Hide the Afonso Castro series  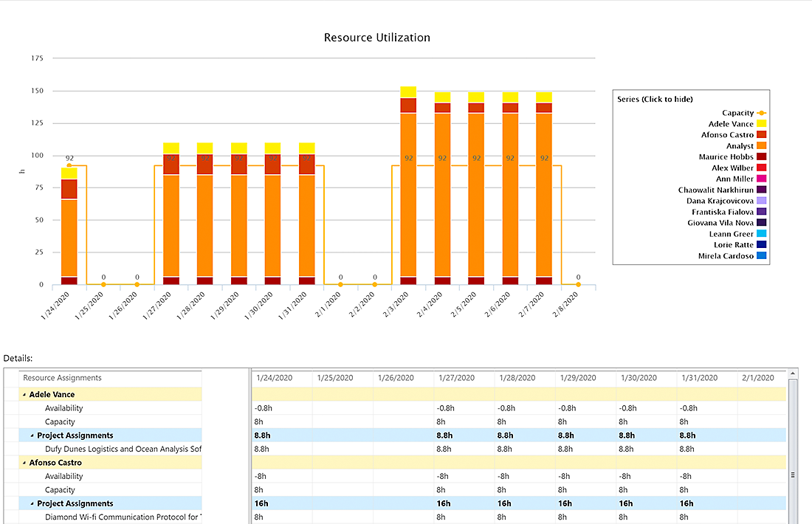tap(761, 135)
